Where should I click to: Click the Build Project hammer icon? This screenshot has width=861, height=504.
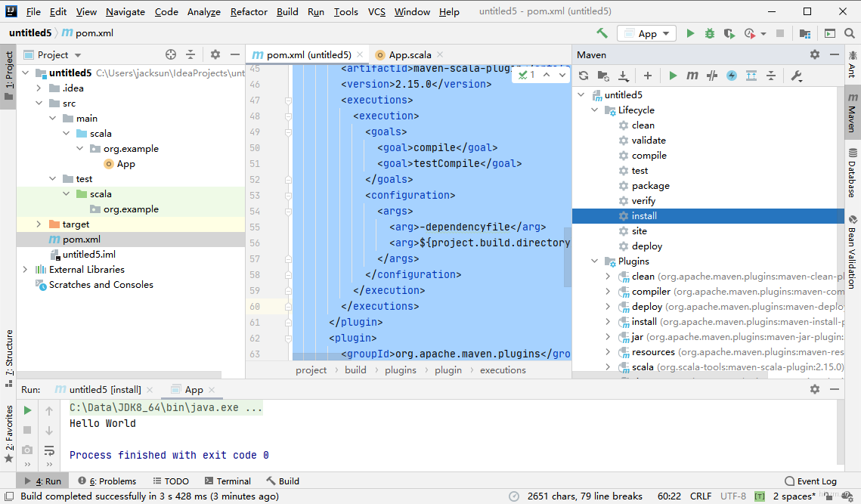point(602,33)
